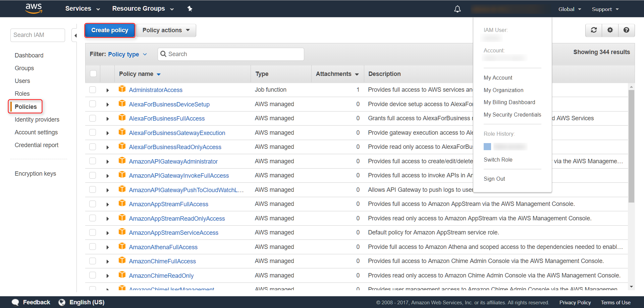Click the AmazonChimeReadOnly policy icon
Viewport: 644px width, 308px height.
[122, 275]
